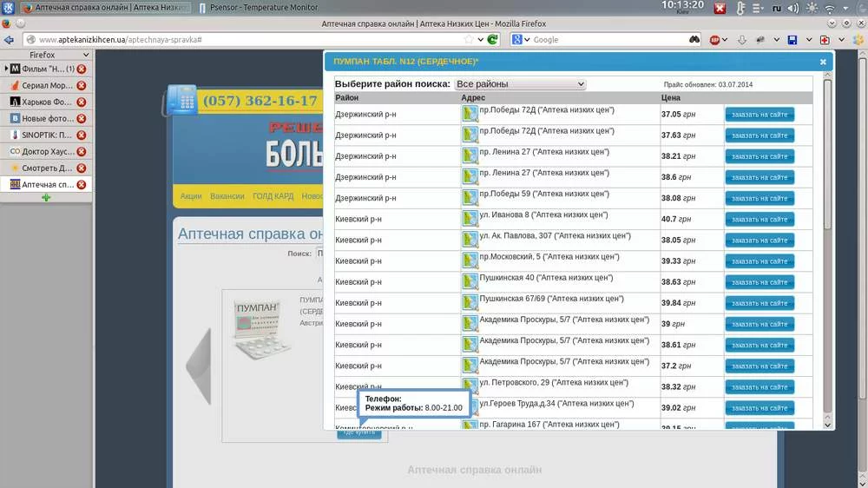This screenshot has height=488, width=868.
Task: Open the ГОЛД КАРД navigation link
Action: tap(273, 196)
